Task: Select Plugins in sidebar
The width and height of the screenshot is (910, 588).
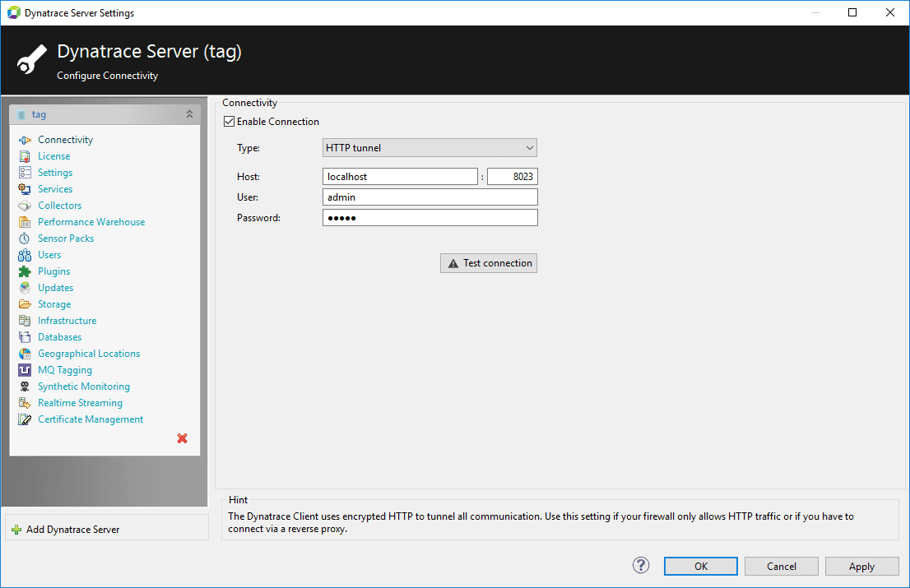Action: pyautogui.click(x=54, y=271)
